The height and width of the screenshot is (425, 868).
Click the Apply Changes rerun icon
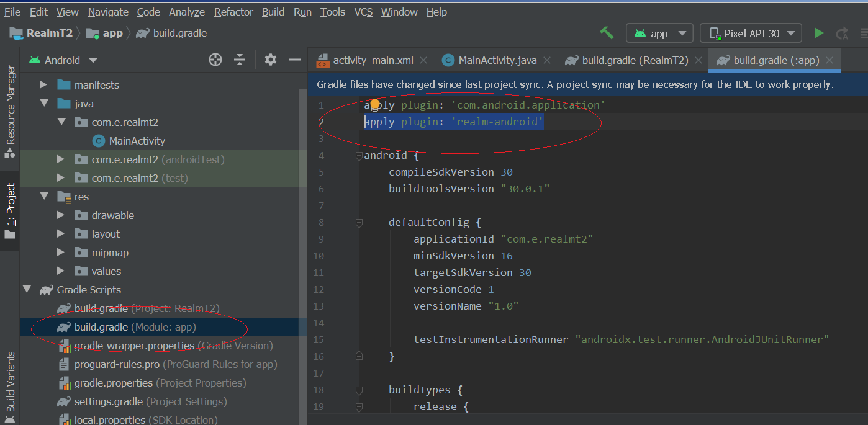click(x=843, y=33)
